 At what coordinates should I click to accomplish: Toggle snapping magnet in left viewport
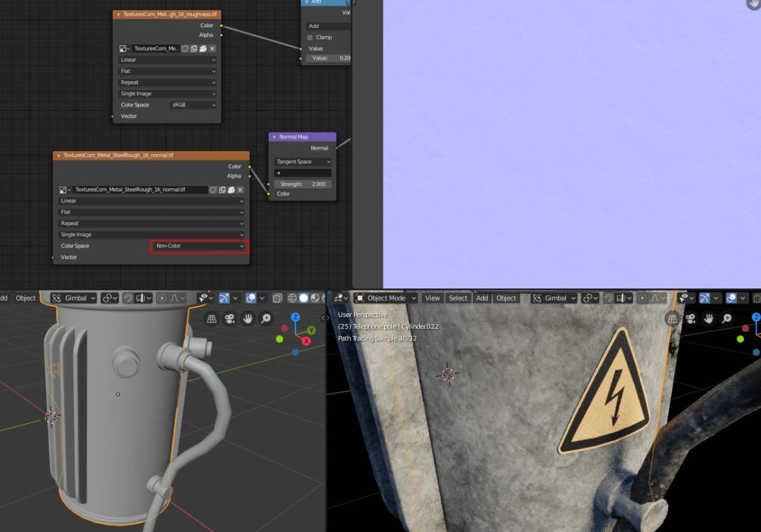(x=128, y=298)
